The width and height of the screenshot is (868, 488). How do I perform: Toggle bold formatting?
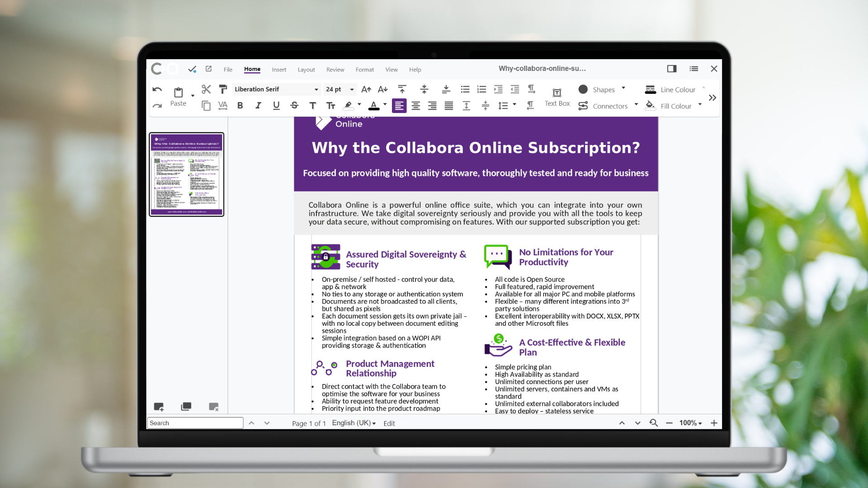point(240,105)
